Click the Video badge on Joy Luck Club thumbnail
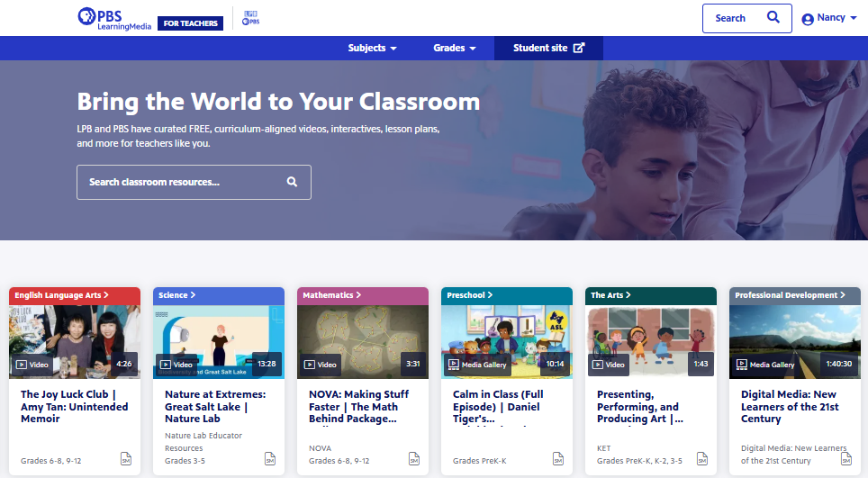This screenshot has height=478, width=868. pos(32,365)
